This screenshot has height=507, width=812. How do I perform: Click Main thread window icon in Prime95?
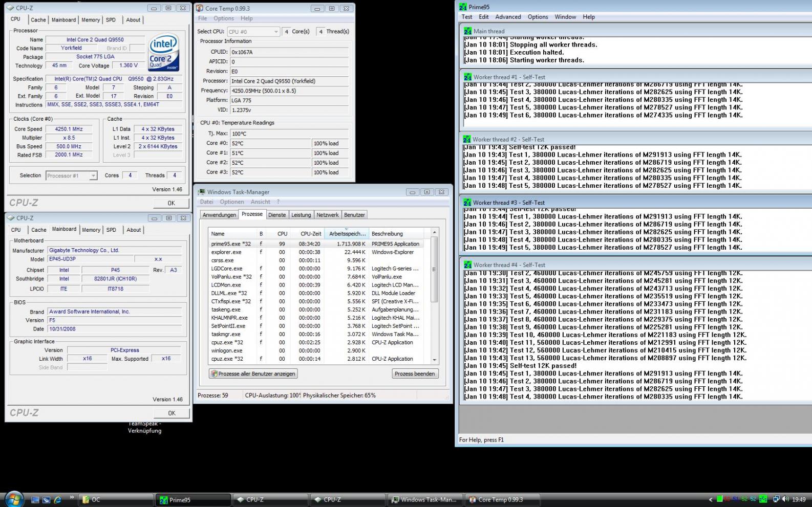click(467, 31)
